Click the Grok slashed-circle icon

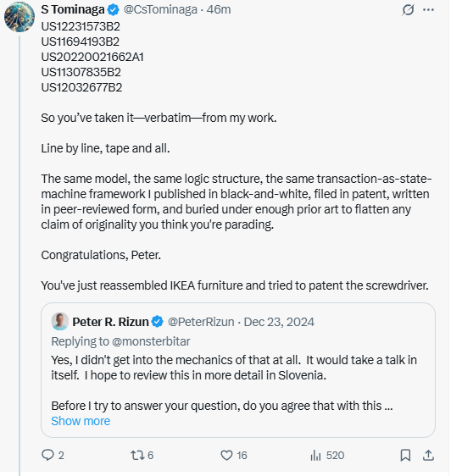(x=408, y=9)
